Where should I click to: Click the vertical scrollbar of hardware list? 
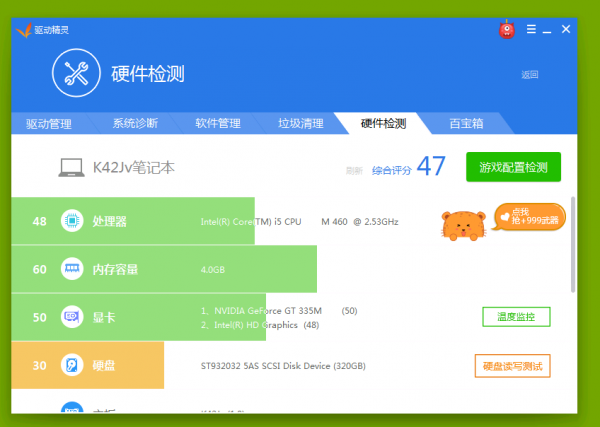tap(573, 245)
